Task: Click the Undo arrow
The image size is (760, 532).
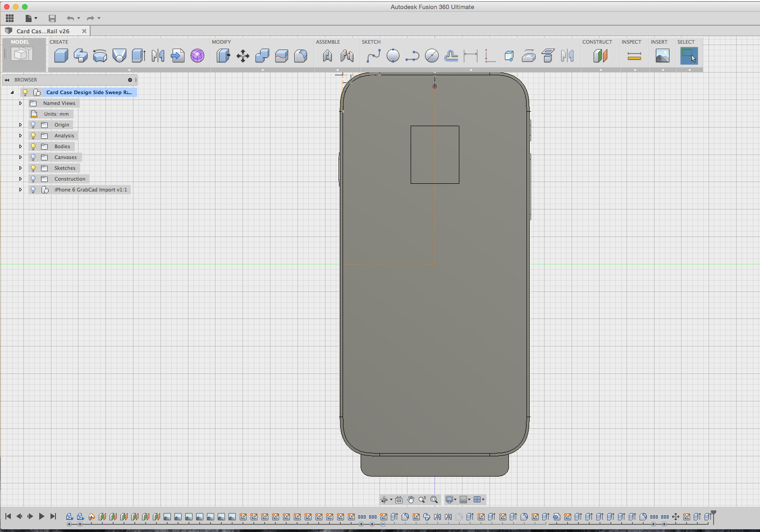Action: point(70,18)
